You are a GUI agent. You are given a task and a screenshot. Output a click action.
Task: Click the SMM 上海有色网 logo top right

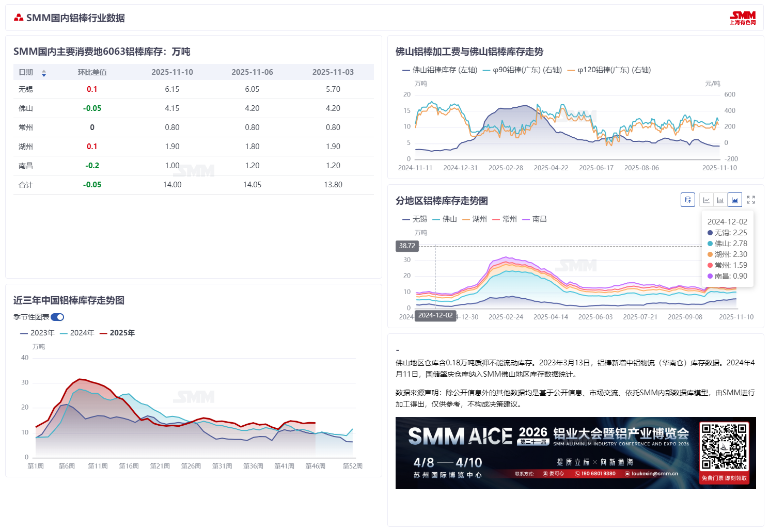click(x=744, y=17)
